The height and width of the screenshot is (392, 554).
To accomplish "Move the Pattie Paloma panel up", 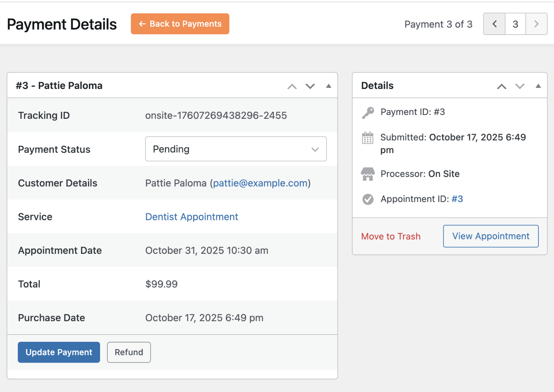I will pyautogui.click(x=292, y=86).
